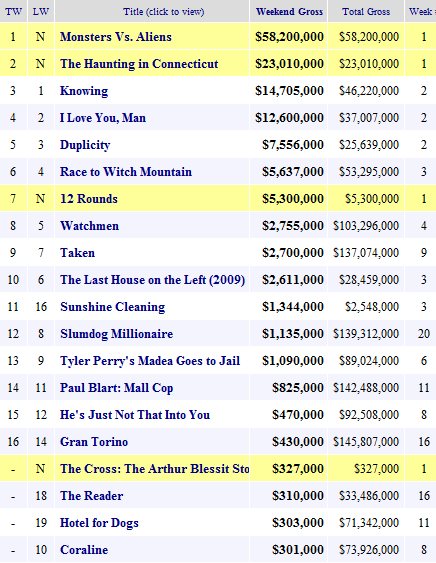
Task: Open the Taken title link
Action: (x=77, y=253)
